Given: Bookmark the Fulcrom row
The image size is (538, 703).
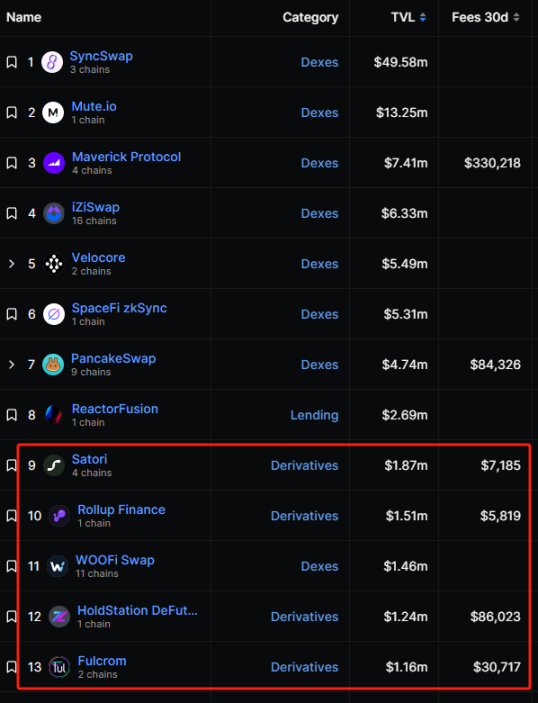Looking at the screenshot, I should point(12,667).
